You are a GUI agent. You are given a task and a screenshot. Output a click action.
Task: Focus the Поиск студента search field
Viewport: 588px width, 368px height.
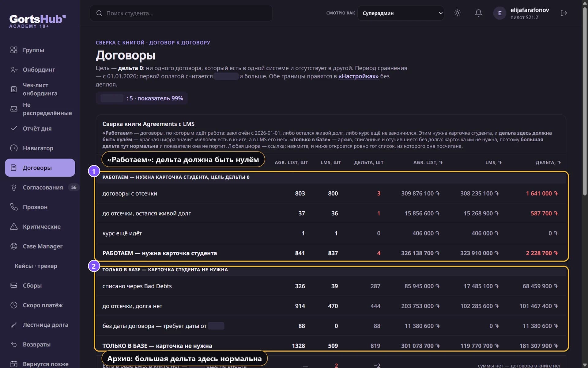click(x=181, y=13)
